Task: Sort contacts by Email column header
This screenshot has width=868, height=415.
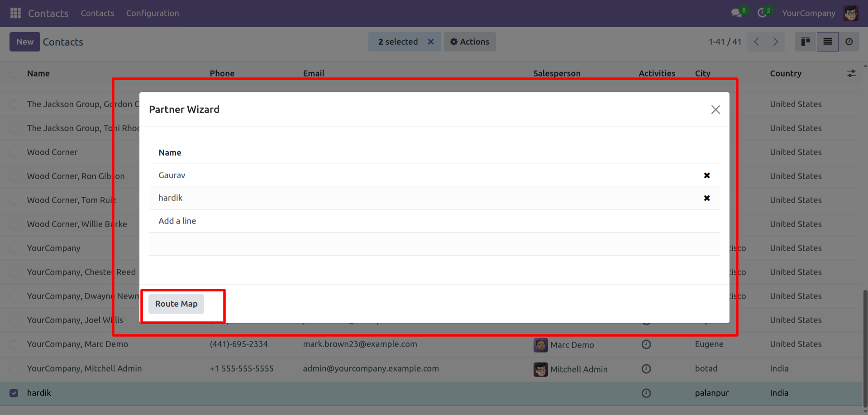Action: (x=314, y=73)
